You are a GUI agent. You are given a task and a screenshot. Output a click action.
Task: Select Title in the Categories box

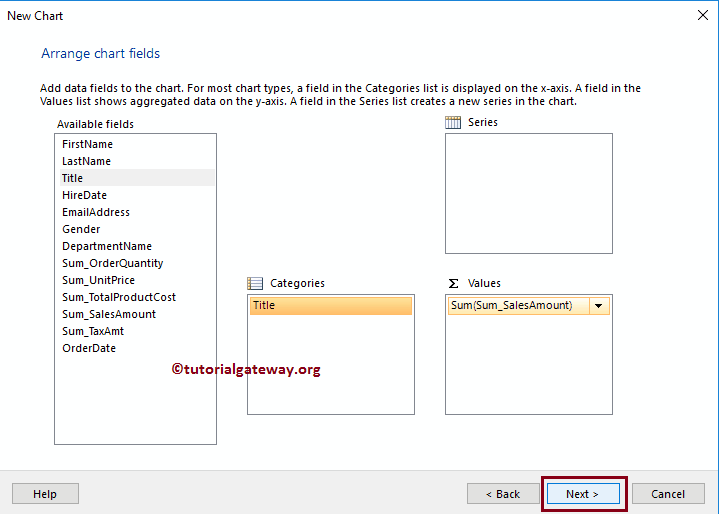pyautogui.click(x=329, y=306)
